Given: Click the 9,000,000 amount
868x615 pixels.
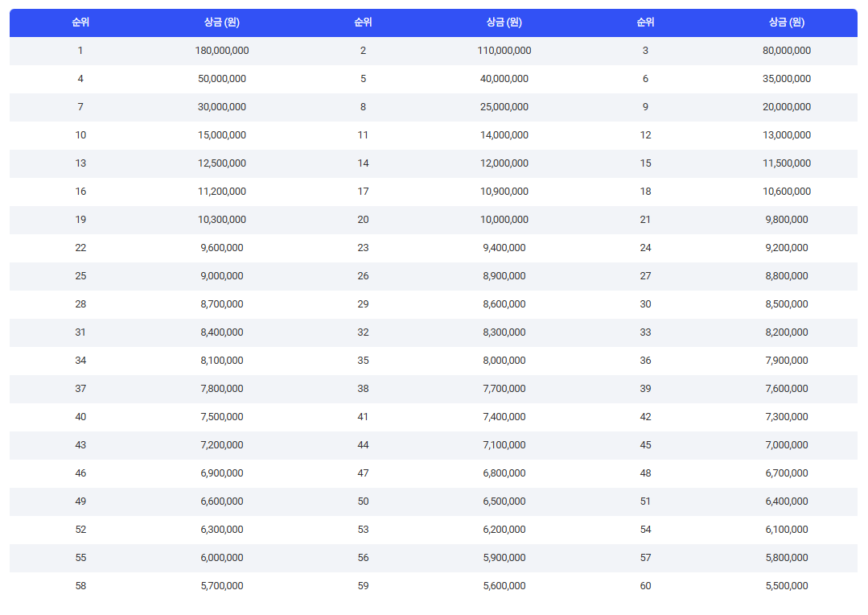Looking at the screenshot, I should pos(221,276).
